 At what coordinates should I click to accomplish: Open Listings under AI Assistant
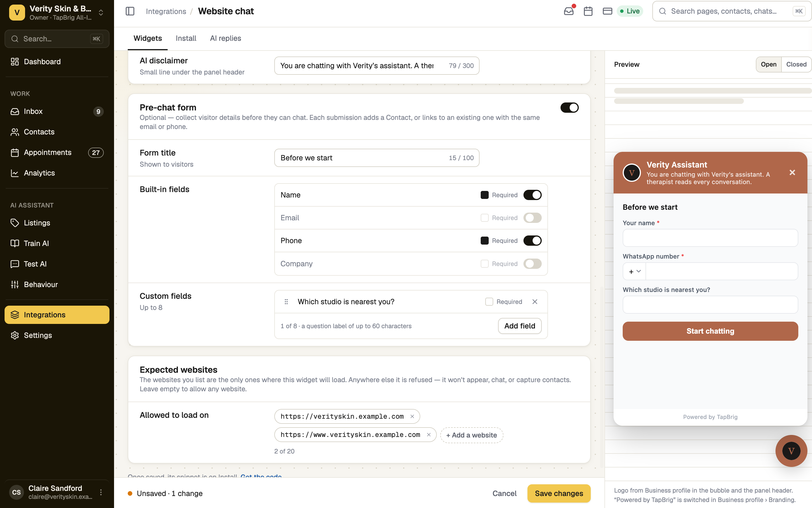click(x=57, y=223)
